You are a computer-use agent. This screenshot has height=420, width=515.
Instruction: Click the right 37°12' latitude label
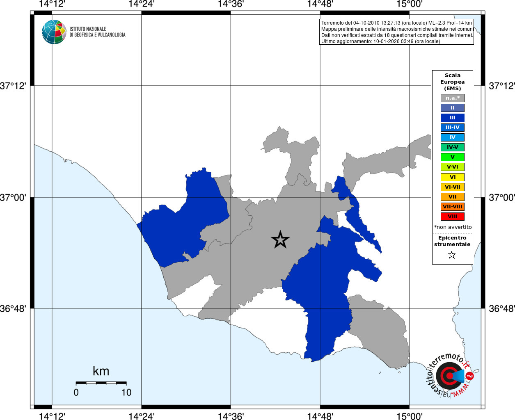pos(501,86)
